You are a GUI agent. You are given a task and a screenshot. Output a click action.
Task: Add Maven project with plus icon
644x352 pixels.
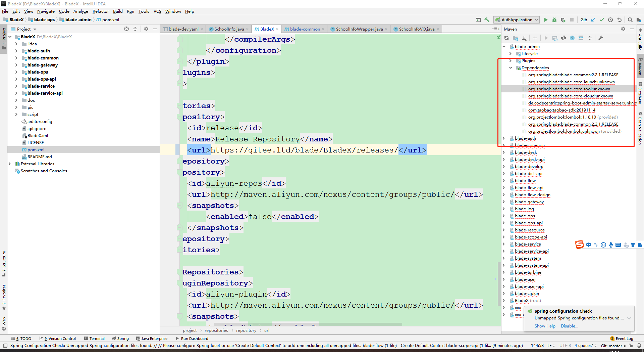(x=535, y=38)
